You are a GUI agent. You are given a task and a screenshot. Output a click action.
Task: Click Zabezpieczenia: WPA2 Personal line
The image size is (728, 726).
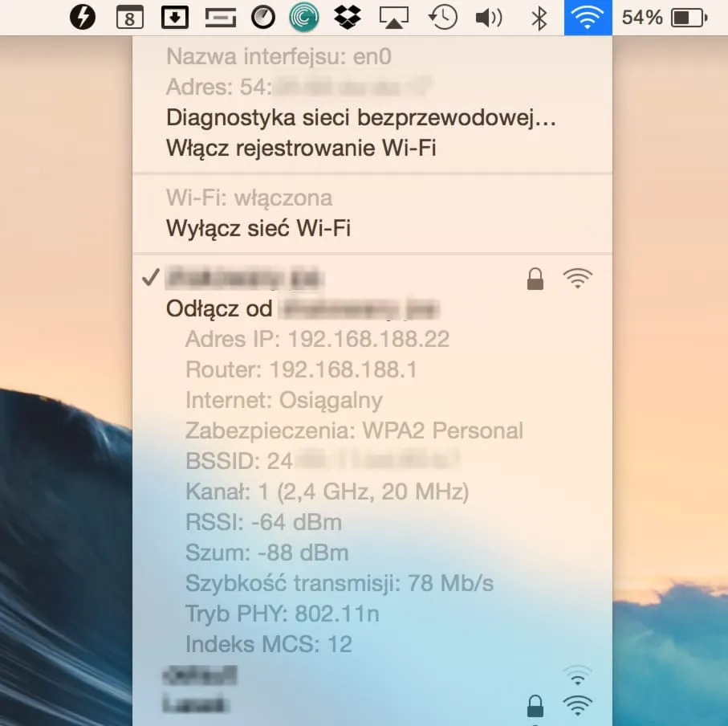coord(372,430)
